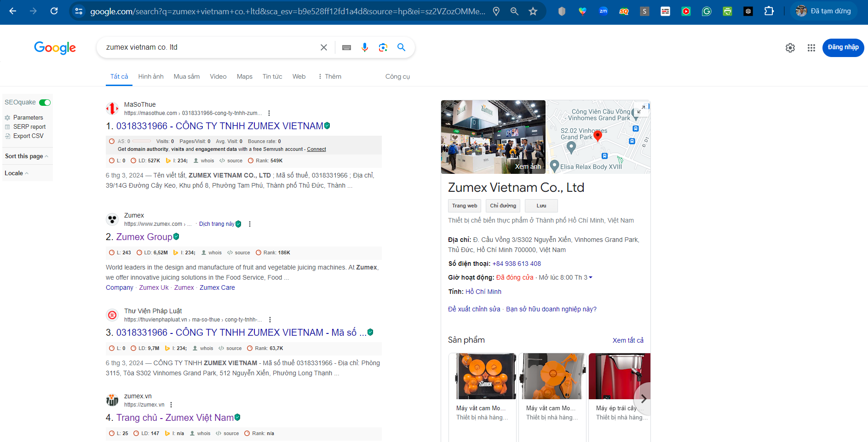
Task: Open more options for zumex.vn result
Action: (x=171, y=405)
